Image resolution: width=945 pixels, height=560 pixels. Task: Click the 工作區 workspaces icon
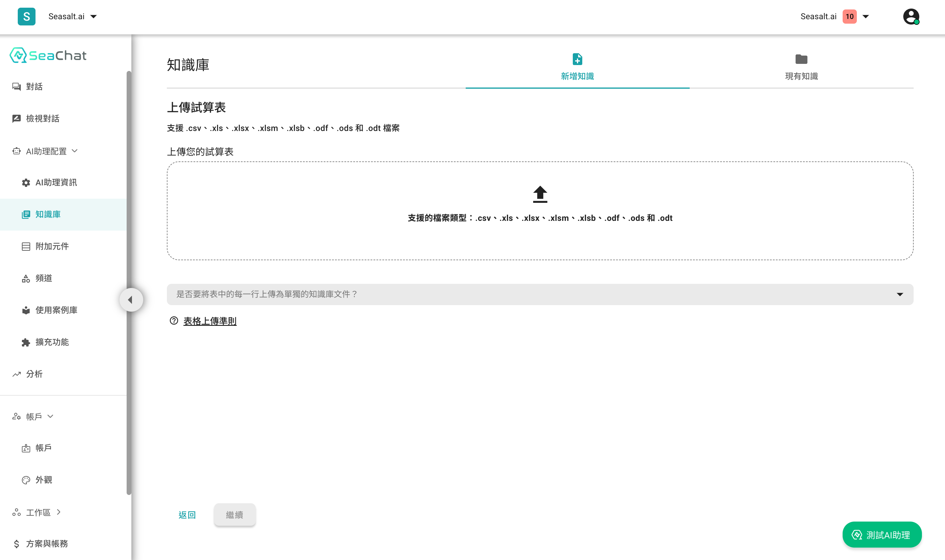[x=16, y=512]
